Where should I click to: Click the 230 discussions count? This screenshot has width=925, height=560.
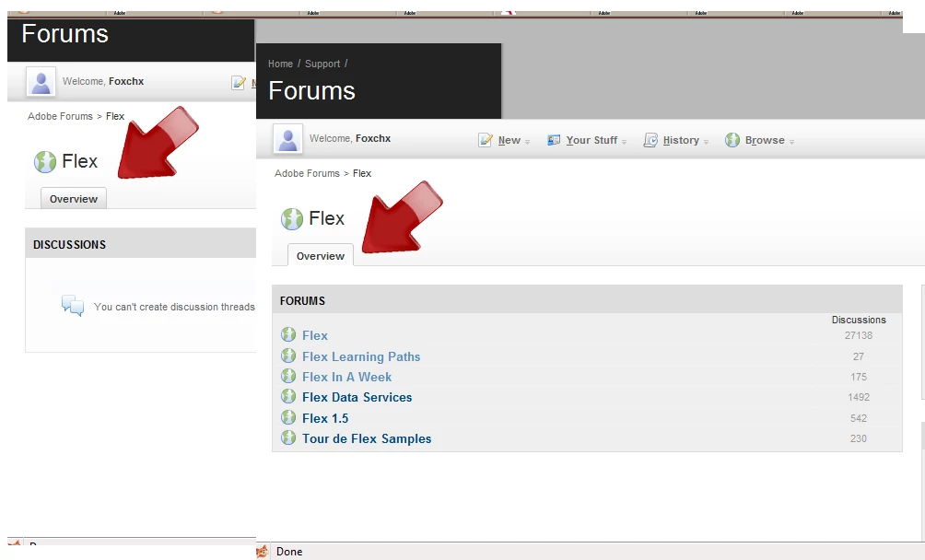859,438
